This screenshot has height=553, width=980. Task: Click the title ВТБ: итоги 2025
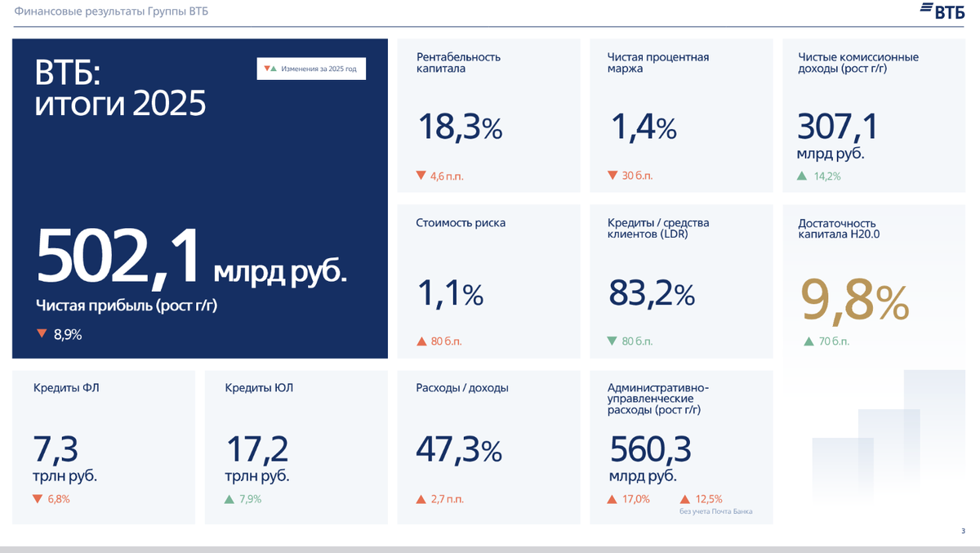pos(120,88)
